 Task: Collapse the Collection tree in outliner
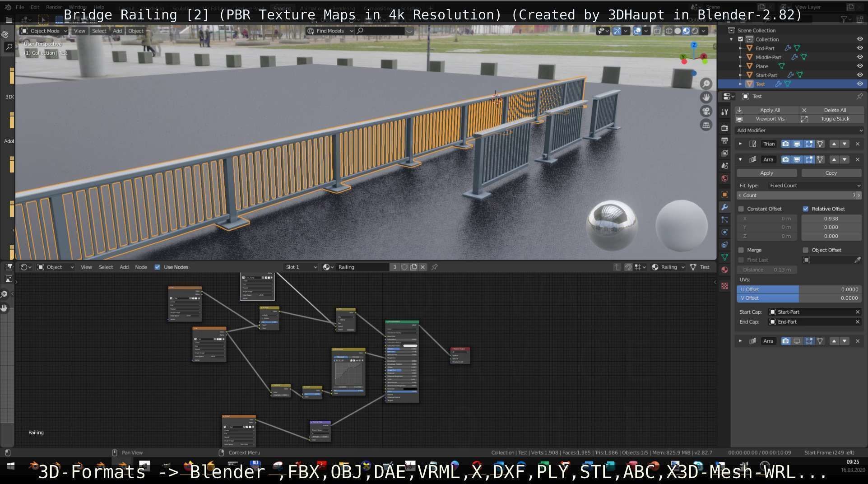(731, 39)
